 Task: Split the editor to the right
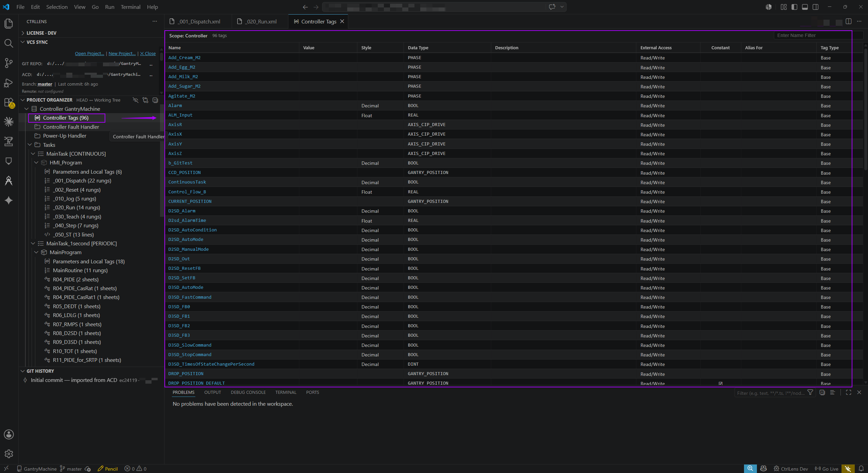click(x=849, y=21)
